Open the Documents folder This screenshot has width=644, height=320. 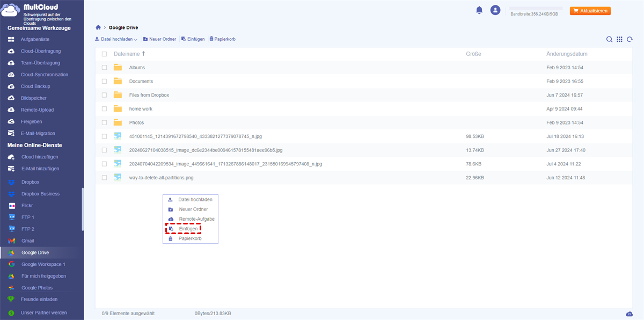pyautogui.click(x=141, y=82)
